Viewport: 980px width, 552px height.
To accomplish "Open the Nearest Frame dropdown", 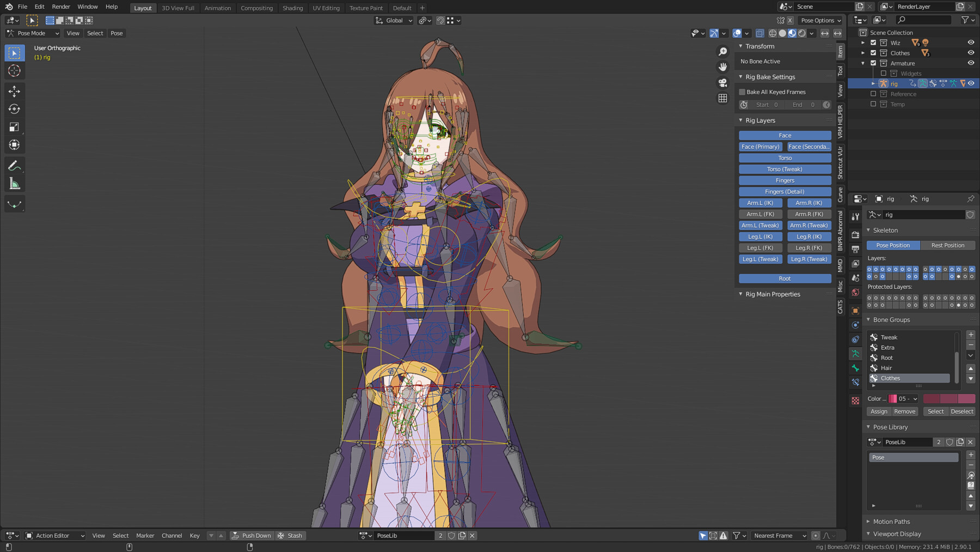I will [x=779, y=536].
